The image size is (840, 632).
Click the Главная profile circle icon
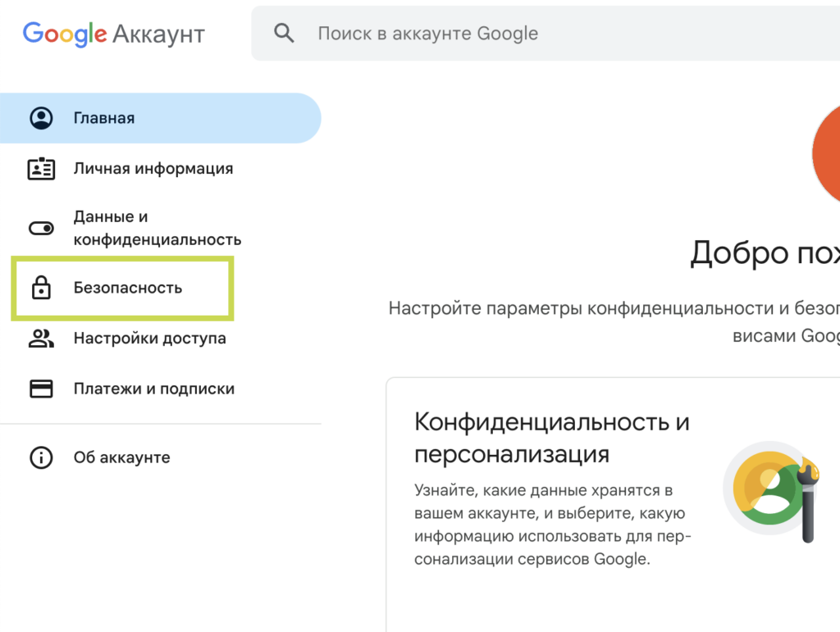tap(41, 118)
